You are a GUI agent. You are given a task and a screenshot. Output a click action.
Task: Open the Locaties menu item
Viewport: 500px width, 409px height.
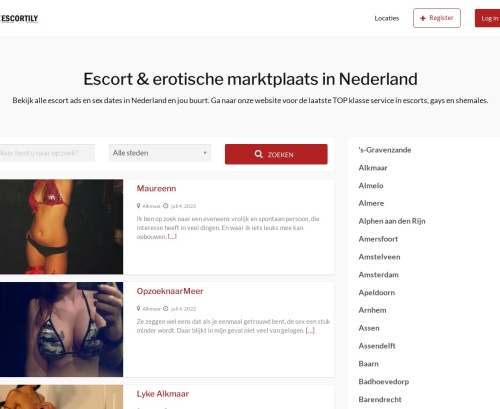pos(387,18)
